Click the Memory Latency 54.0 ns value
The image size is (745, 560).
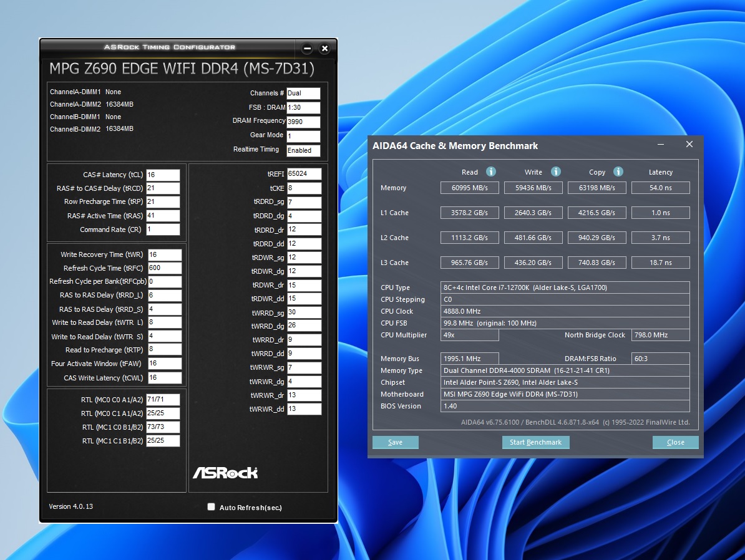pos(660,188)
